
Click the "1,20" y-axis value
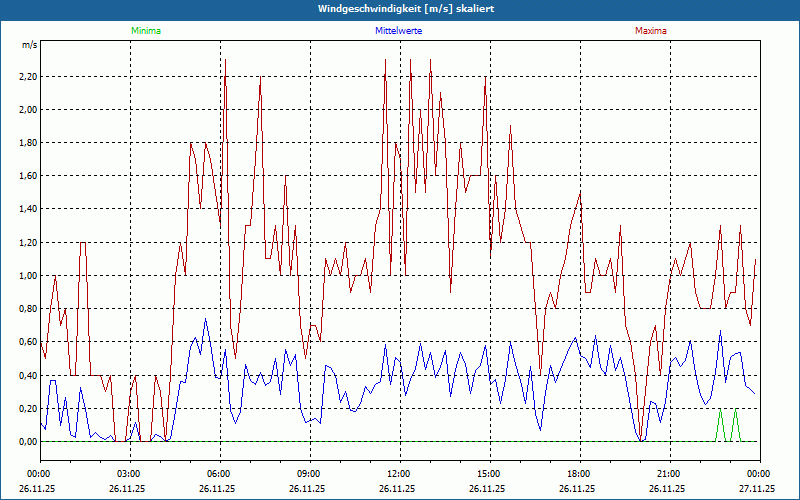click(x=29, y=242)
